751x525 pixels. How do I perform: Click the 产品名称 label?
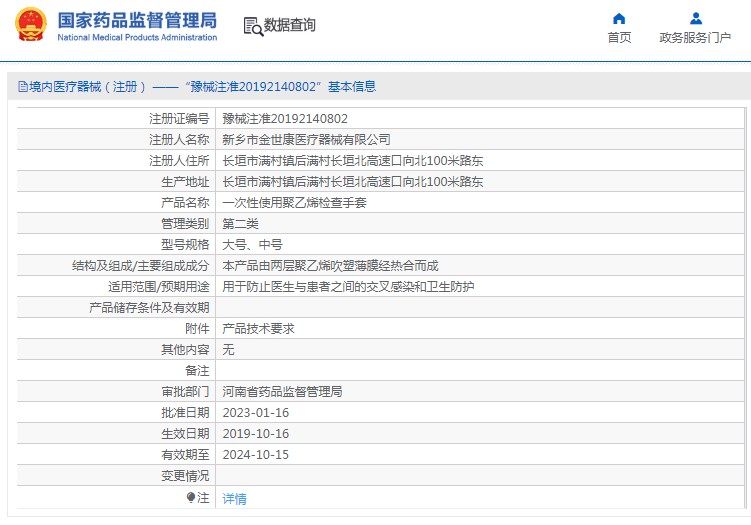185,203
